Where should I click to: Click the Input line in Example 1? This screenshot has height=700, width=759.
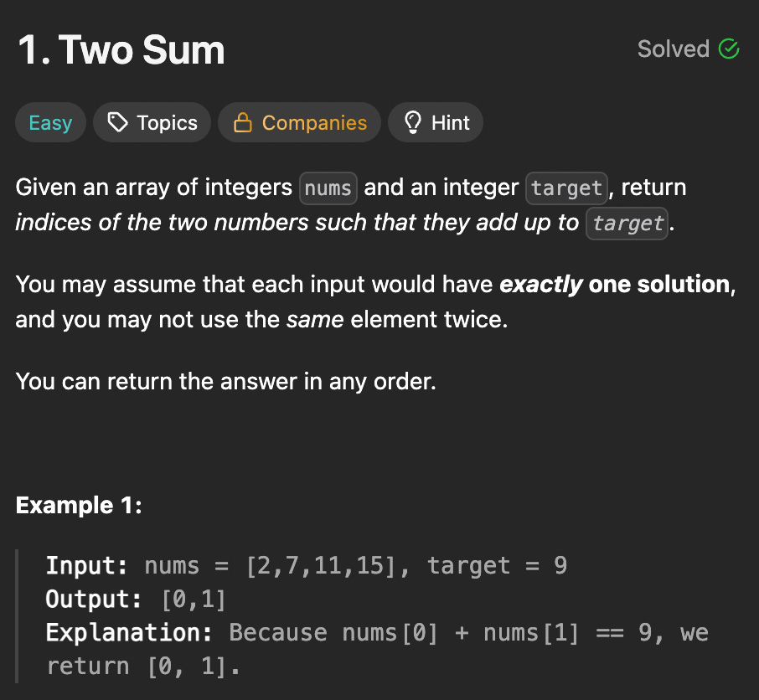pos(307,565)
